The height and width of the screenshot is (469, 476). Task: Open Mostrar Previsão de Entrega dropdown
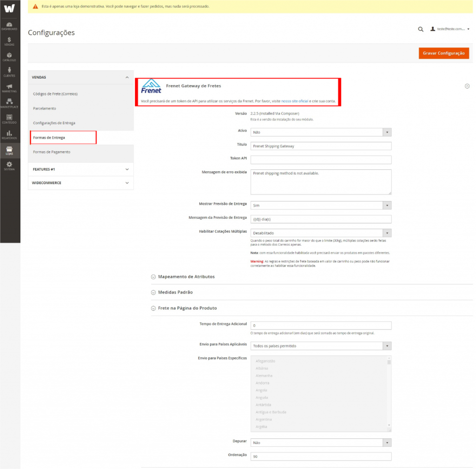(321, 205)
